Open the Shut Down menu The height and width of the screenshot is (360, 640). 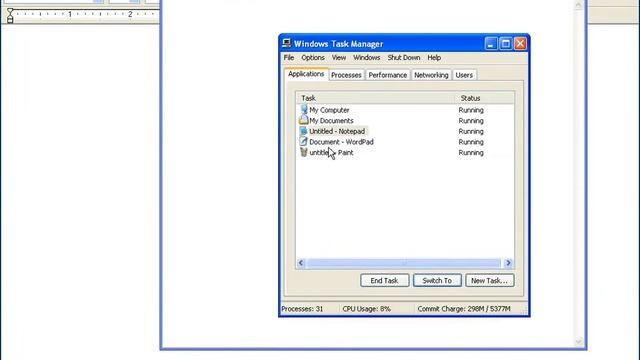[404, 58]
